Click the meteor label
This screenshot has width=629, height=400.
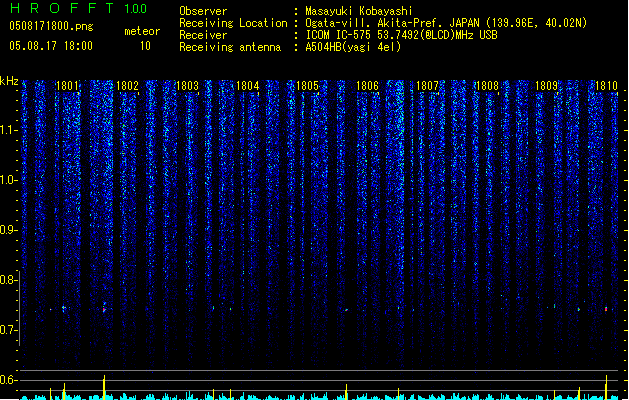pyautogui.click(x=142, y=31)
